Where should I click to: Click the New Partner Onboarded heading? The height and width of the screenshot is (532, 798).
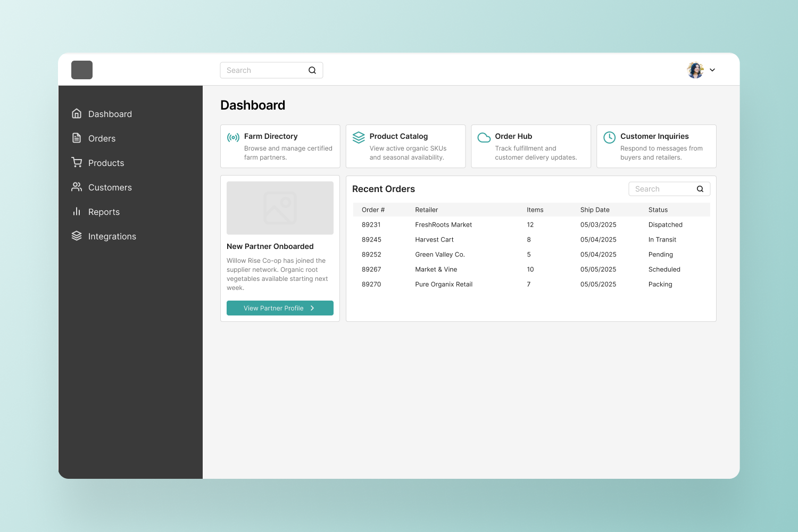click(x=270, y=246)
